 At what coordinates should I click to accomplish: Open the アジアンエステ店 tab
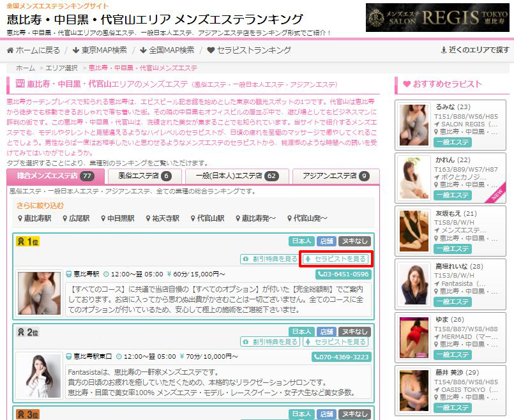click(336, 176)
